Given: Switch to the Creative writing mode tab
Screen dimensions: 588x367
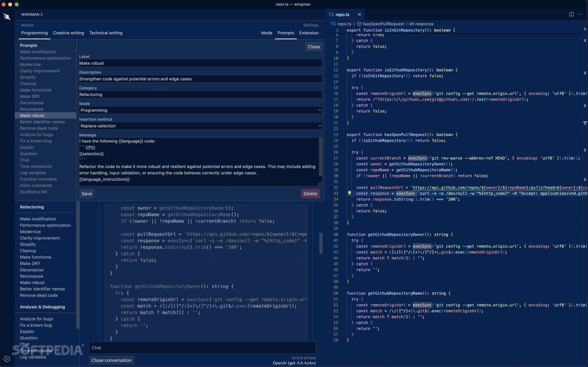Looking at the screenshot, I should pyautogui.click(x=69, y=33).
